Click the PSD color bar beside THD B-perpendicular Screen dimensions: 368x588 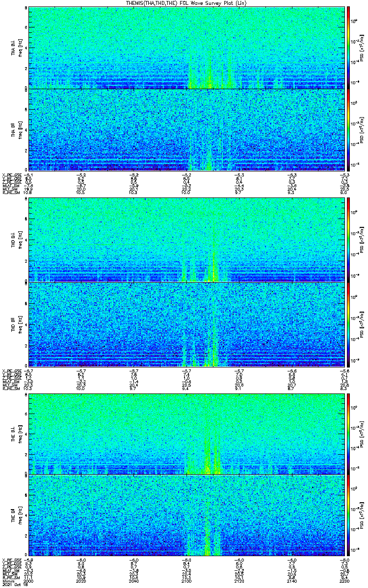pos(348,240)
